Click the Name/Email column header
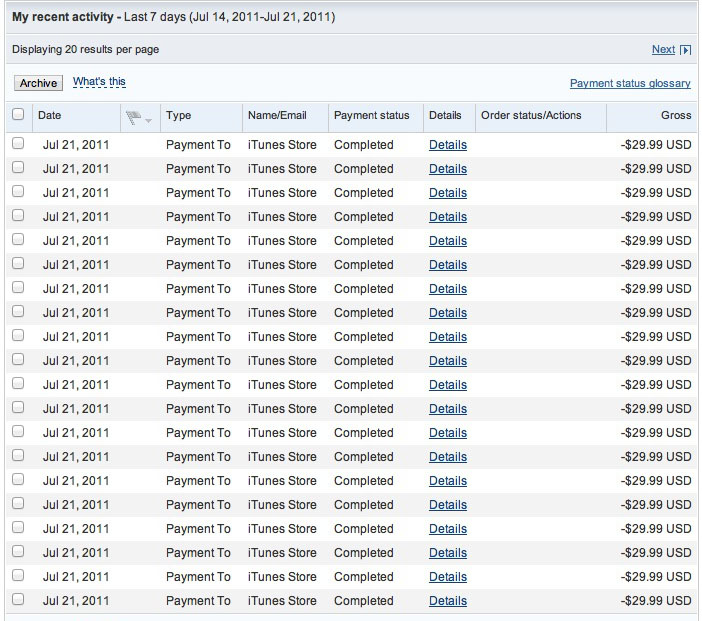The height and width of the screenshot is (621, 702). [x=277, y=116]
